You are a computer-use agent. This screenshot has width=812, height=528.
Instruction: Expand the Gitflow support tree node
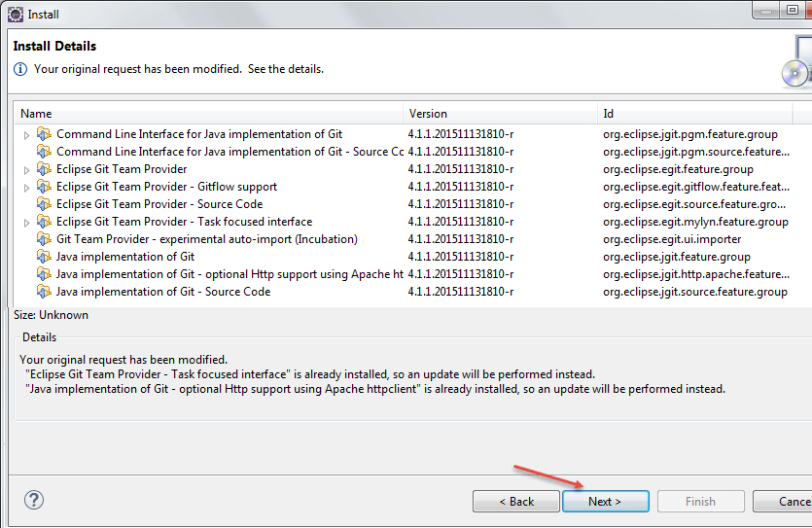pos(26,187)
